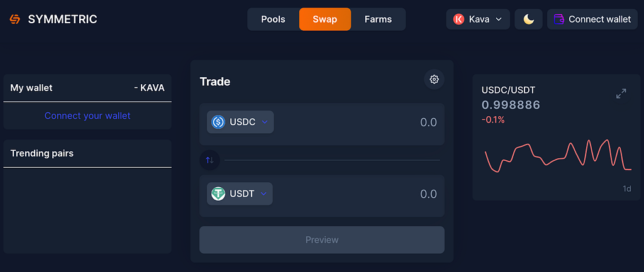Expand the USDC/USDT chart fullscreen
Viewport: 644px width, 272px height.
pyautogui.click(x=621, y=94)
